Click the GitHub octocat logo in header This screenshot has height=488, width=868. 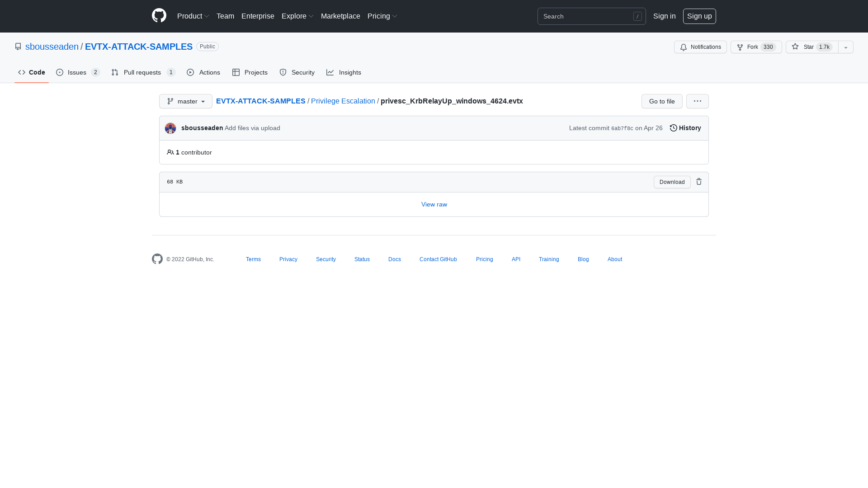click(x=159, y=16)
